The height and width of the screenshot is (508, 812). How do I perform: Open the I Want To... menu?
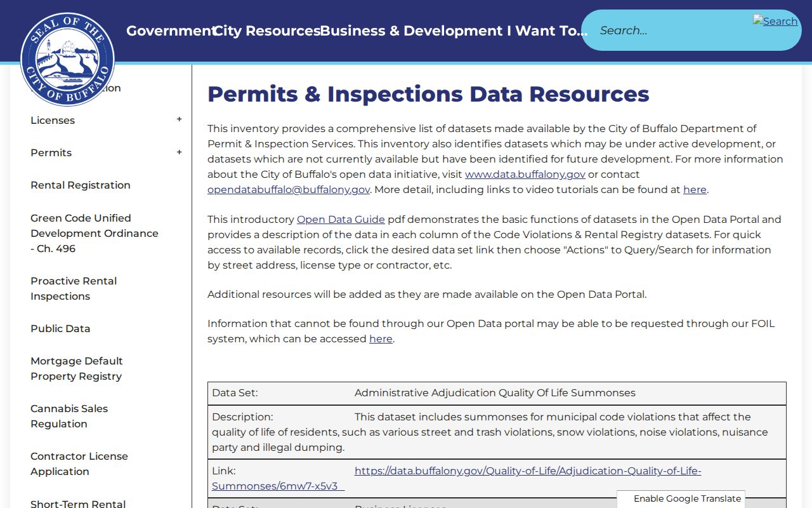pyautogui.click(x=547, y=30)
